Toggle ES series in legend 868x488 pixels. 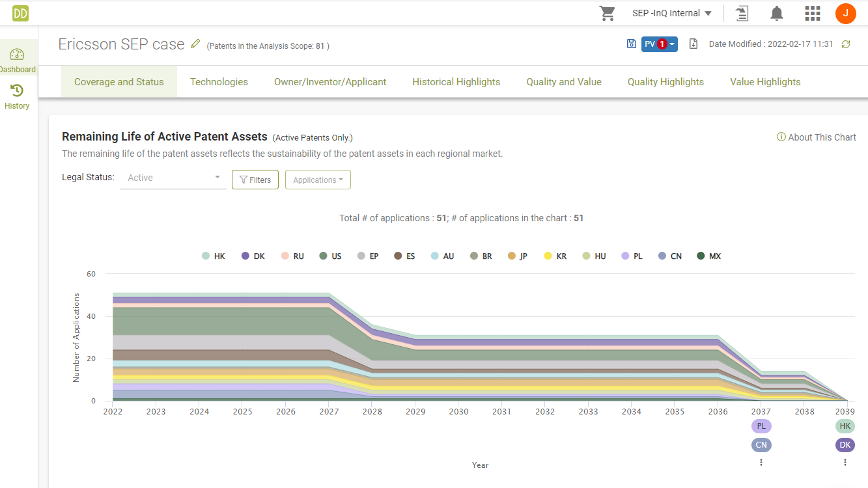[405, 256]
